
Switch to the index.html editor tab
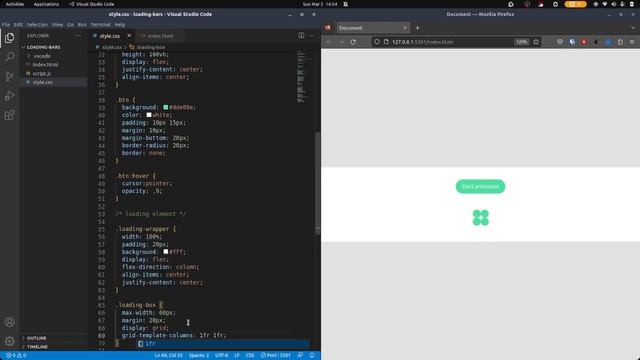[160, 36]
